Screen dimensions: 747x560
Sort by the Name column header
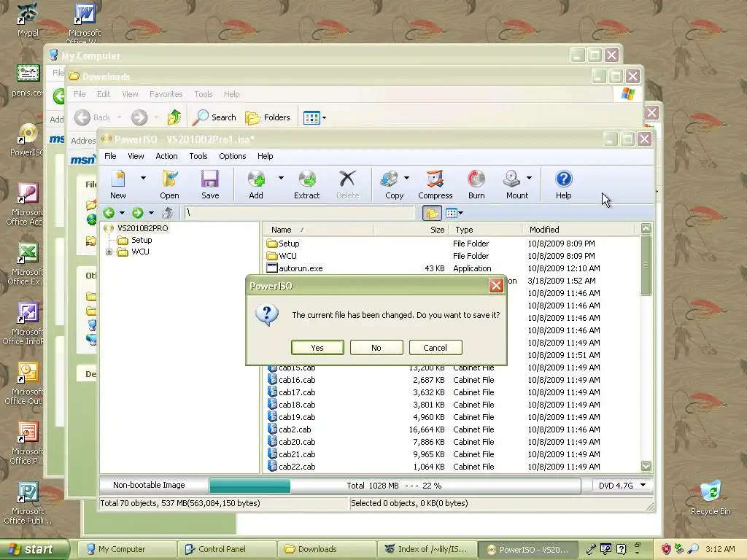click(x=319, y=230)
